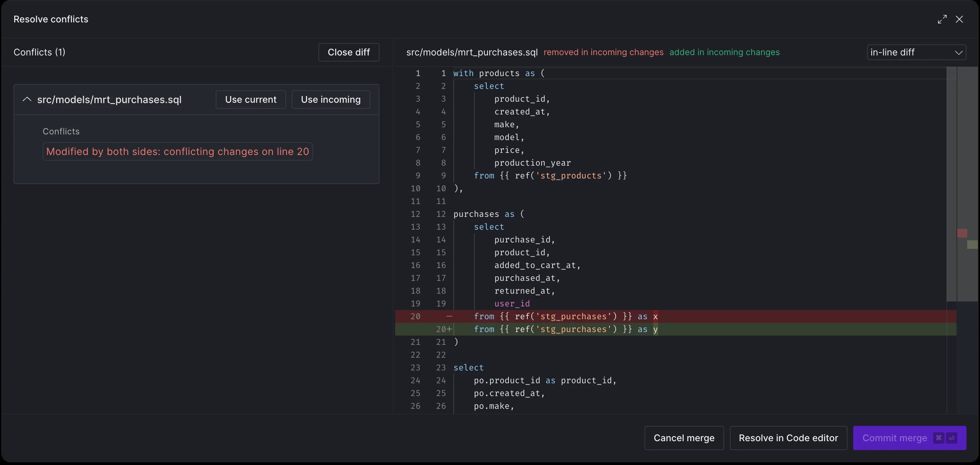Click the removed line 20 ending in 'as x'
Viewport: 980px width, 465px height.
coord(675,316)
